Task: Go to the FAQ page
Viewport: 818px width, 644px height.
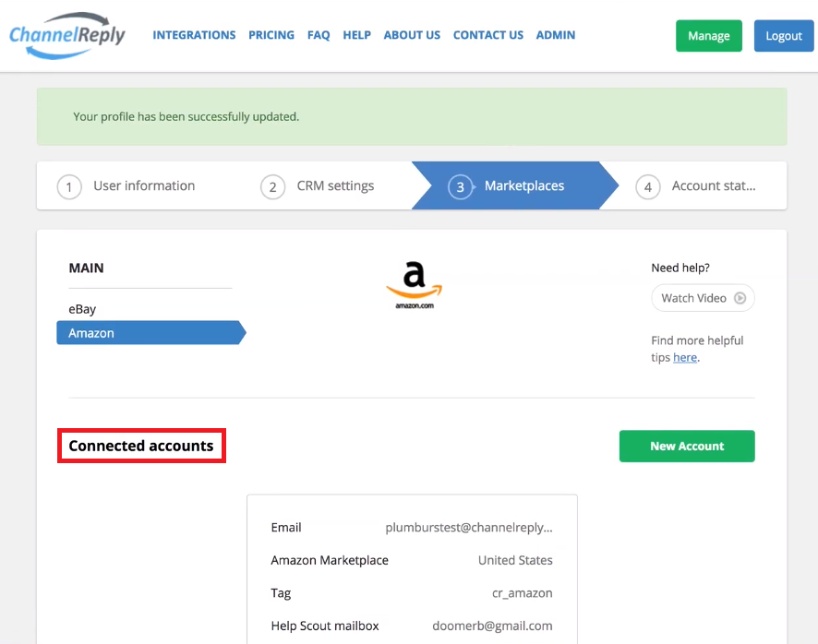Action: 319,35
